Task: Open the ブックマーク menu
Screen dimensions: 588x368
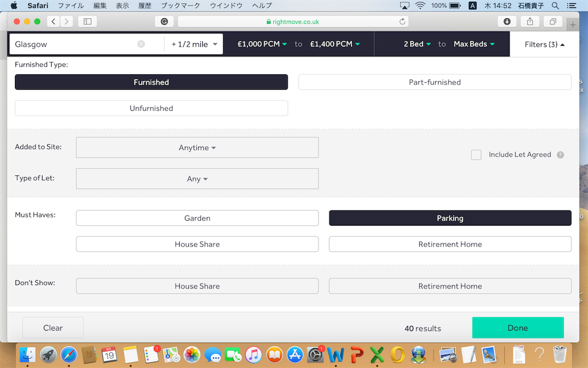Action: coord(180,6)
